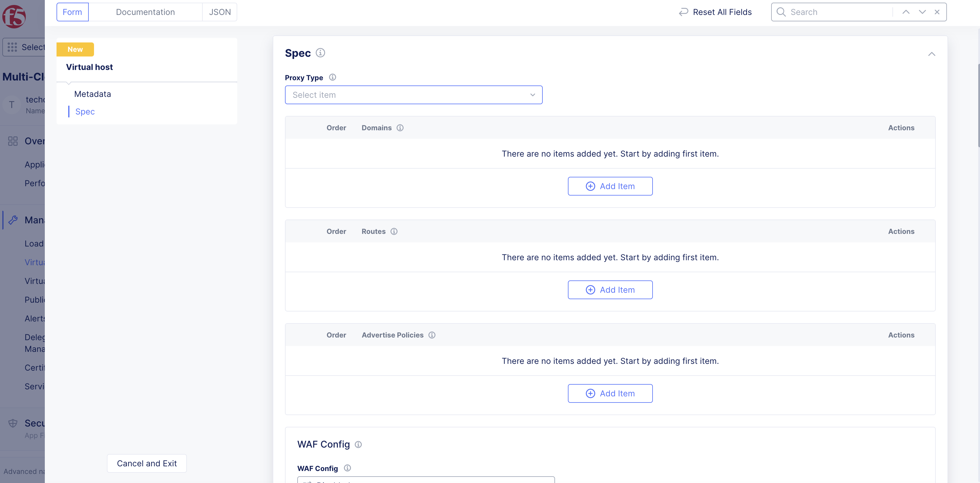The height and width of the screenshot is (483, 980).
Task: Go to Metadata section in sidebar
Action: (x=93, y=94)
